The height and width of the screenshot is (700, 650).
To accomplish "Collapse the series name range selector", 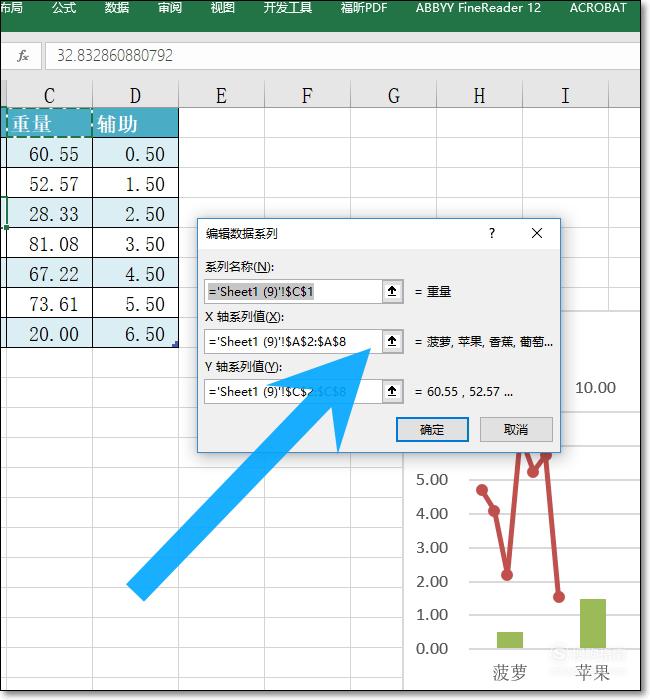I will tap(392, 292).
